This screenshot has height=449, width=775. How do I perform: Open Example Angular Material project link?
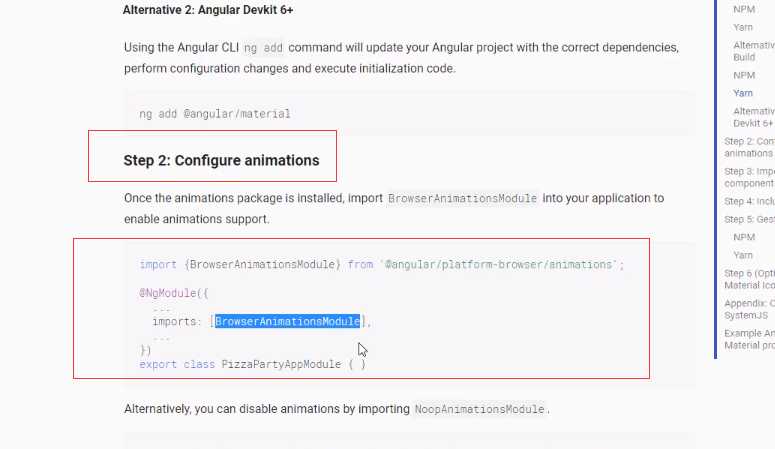(749, 339)
